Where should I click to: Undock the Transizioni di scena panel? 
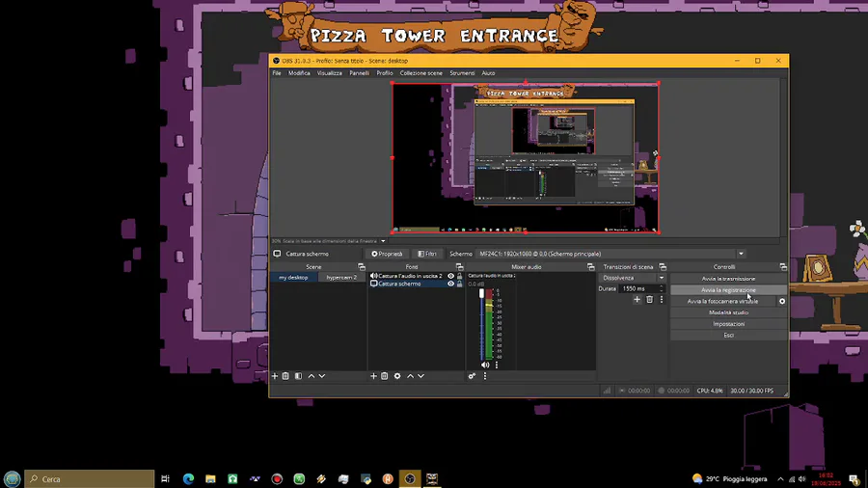tap(663, 267)
